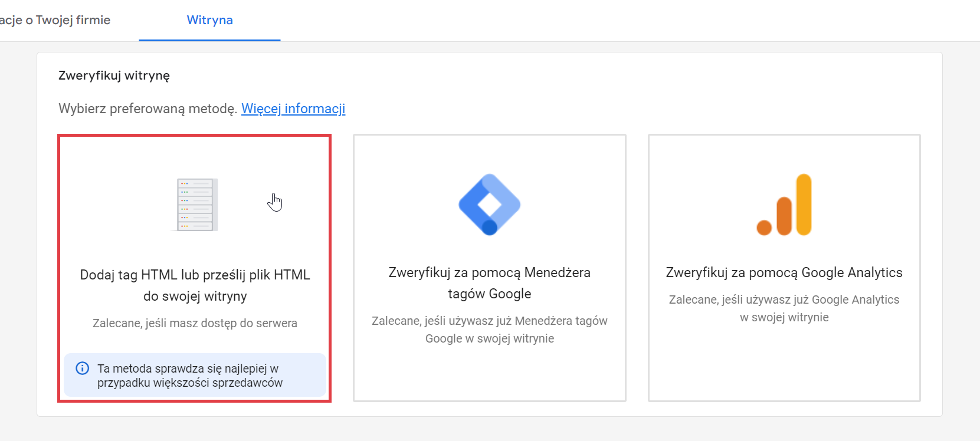This screenshot has height=441, width=980.
Task: Click 'Zalecane, jeśli masz dostęp do serwera' text
Action: pos(195,323)
